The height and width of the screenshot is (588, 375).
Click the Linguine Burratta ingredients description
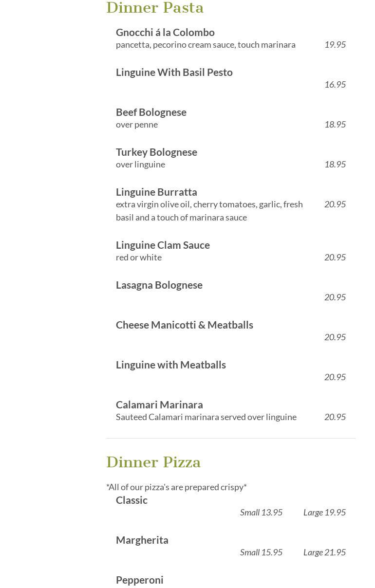tap(209, 211)
